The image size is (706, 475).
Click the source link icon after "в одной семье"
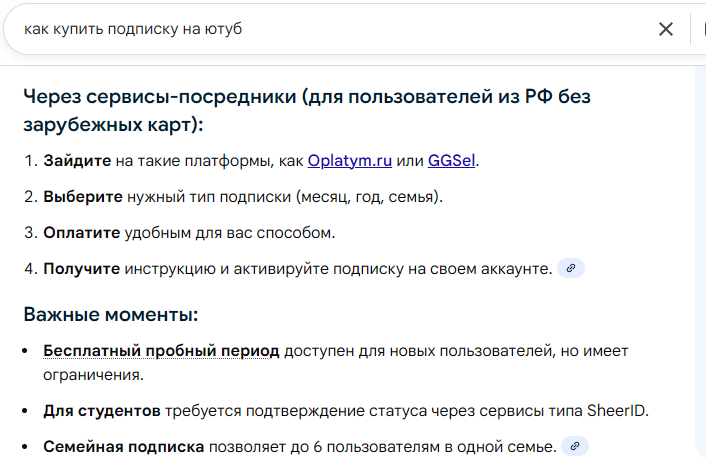(x=575, y=447)
